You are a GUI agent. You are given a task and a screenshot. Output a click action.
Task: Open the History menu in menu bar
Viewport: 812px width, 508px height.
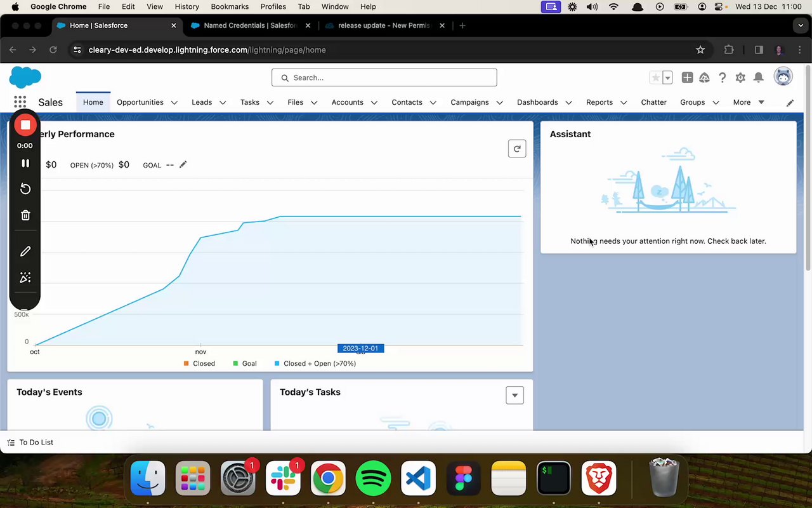point(187,6)
